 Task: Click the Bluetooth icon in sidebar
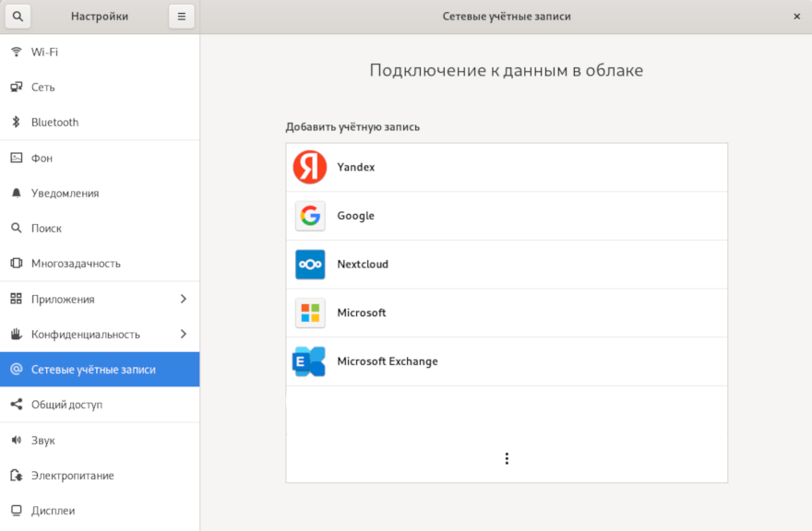16,123
